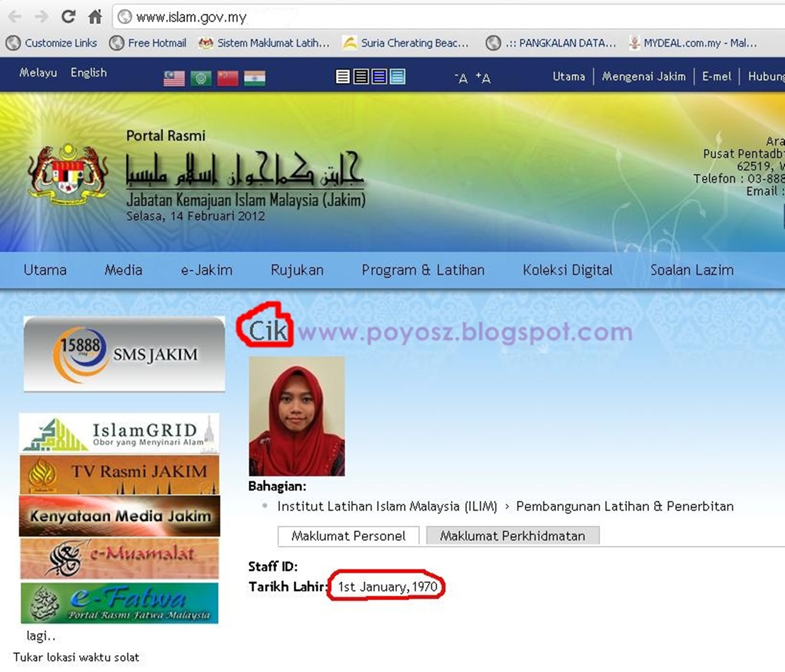Select the China flag icon
Image resolution: width=785 pixels, height=672 pixels.
pyautogui.click(x=228, y=78)
